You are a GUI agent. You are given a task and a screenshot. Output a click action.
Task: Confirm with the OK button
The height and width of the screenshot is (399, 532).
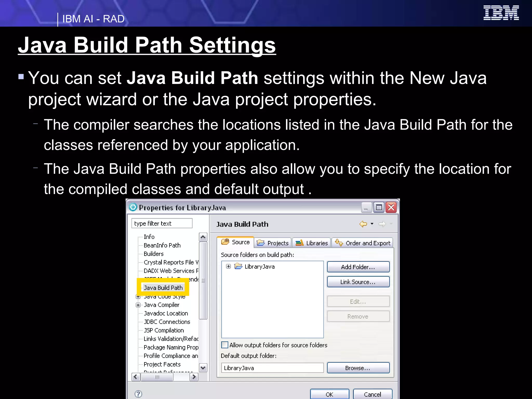pos(330,394)
